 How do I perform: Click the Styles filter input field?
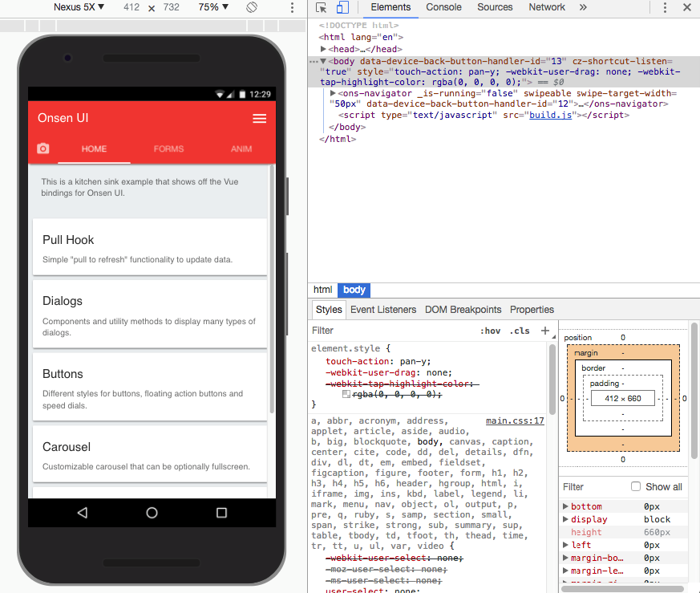393,331
